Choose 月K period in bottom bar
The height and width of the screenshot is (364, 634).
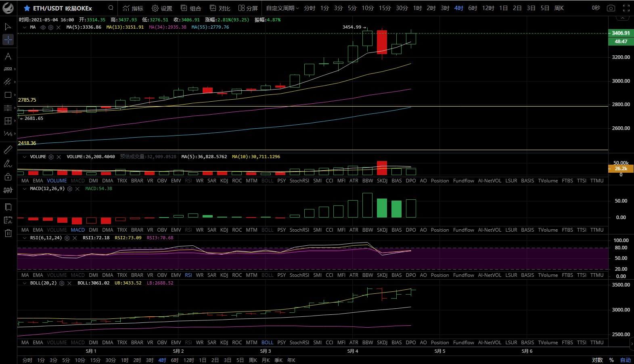click(x=266, y=360)
